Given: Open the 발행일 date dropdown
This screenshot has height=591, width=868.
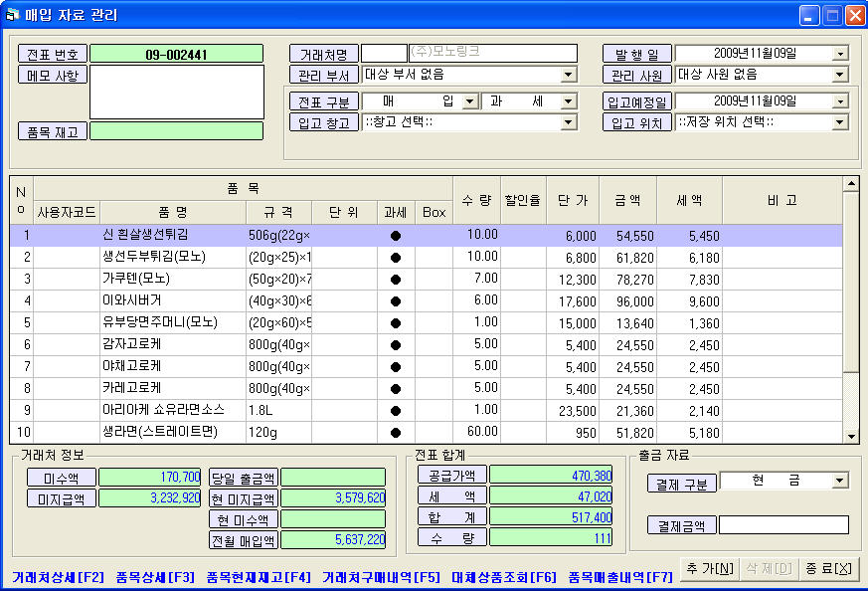Looking at the screenshot, I should (x=840, y=54).
